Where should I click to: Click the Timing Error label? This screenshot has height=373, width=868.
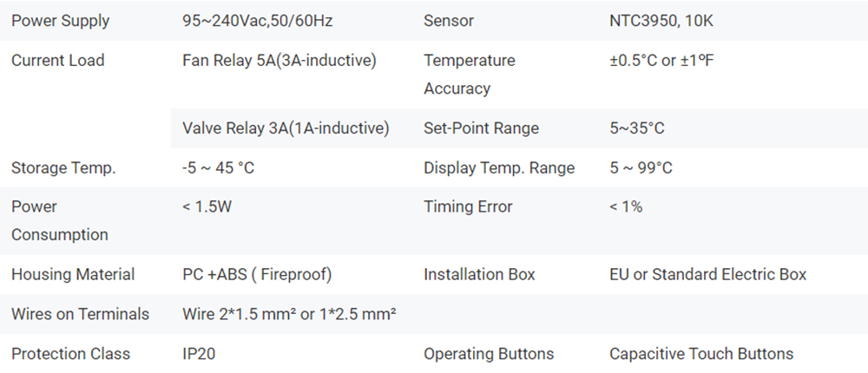pos(468,207)
